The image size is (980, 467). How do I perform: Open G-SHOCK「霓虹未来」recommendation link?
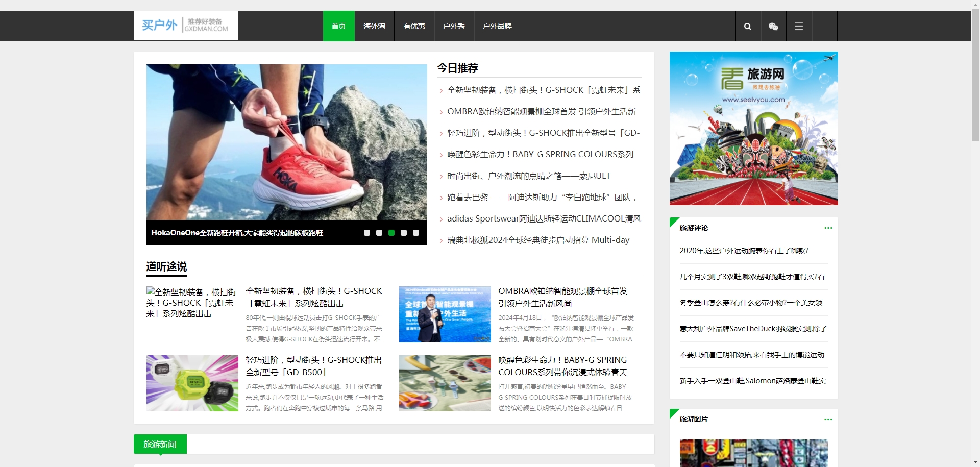click(x=544, y=90)
